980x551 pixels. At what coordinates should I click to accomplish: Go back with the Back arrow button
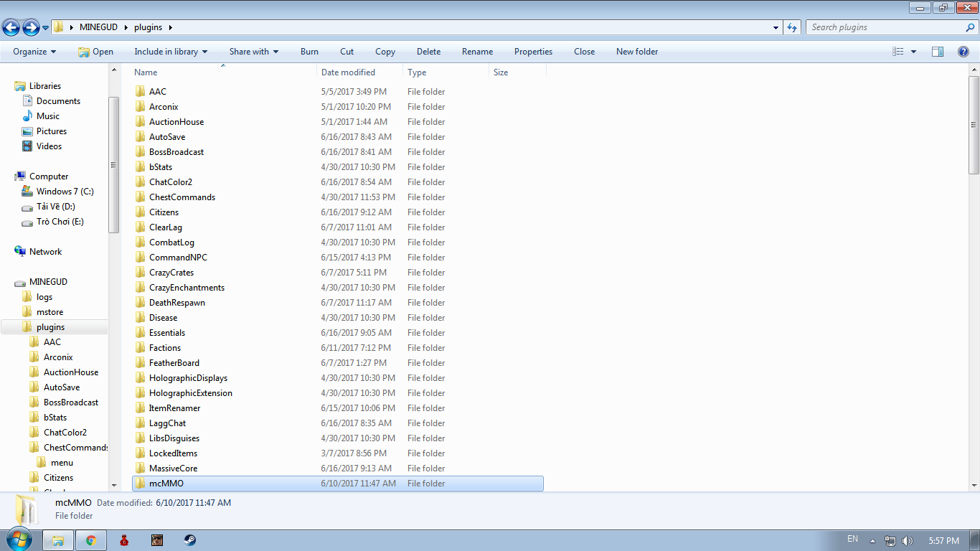[x=11, y=28]
